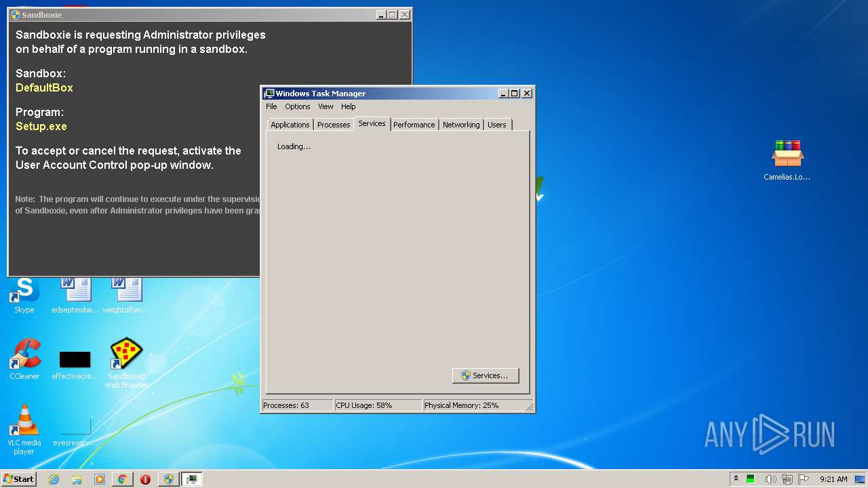
Task: Switch to the Performance tab
Action: 414,125
